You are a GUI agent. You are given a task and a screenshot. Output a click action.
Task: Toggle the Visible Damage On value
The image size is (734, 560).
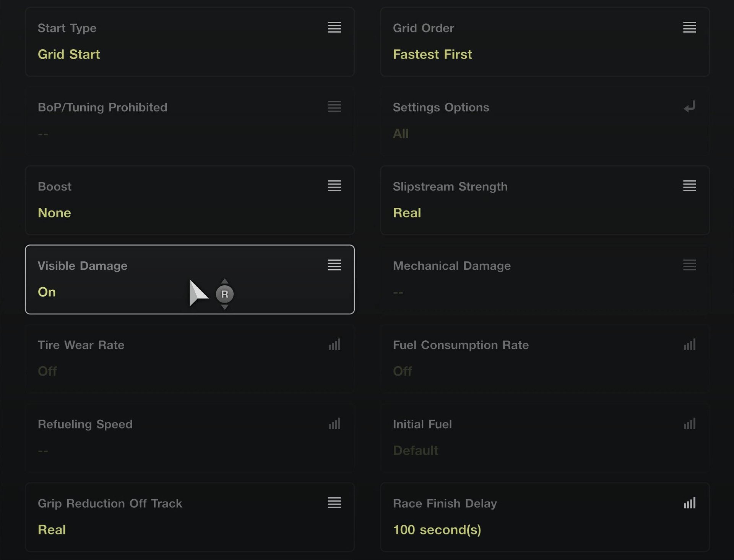pos(47,292)
